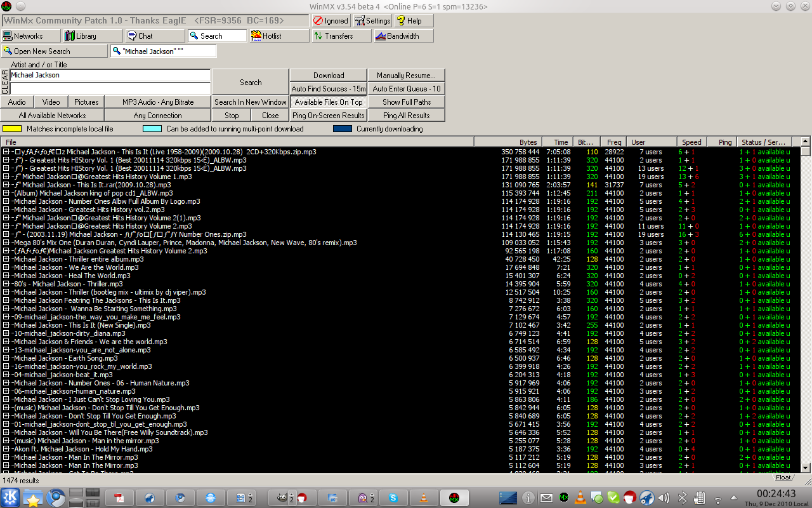Click dark blue currently downloading swatch
The height and width of the screenshot is (508, 812).
[x=343, y=129]
